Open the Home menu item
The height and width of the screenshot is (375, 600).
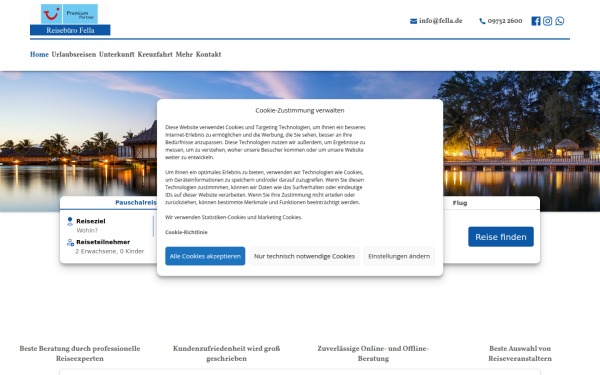(x=39, y=54)
